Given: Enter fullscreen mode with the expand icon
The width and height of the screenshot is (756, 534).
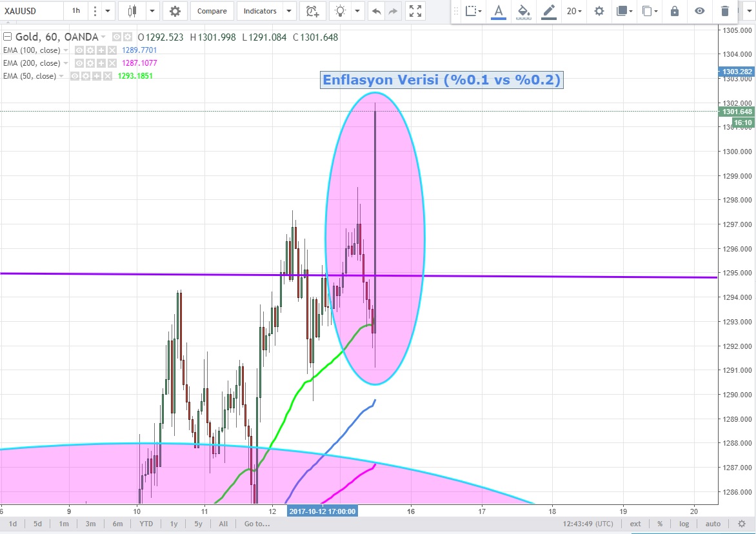Looking at the screenshot, I should (416, 11).
